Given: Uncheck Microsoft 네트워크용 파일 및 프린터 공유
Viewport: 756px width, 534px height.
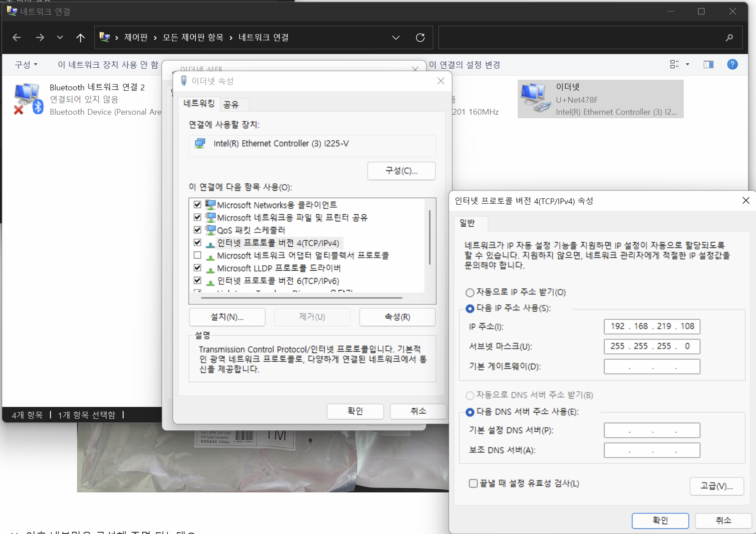Looking at the screenshot, I should 198,217.
